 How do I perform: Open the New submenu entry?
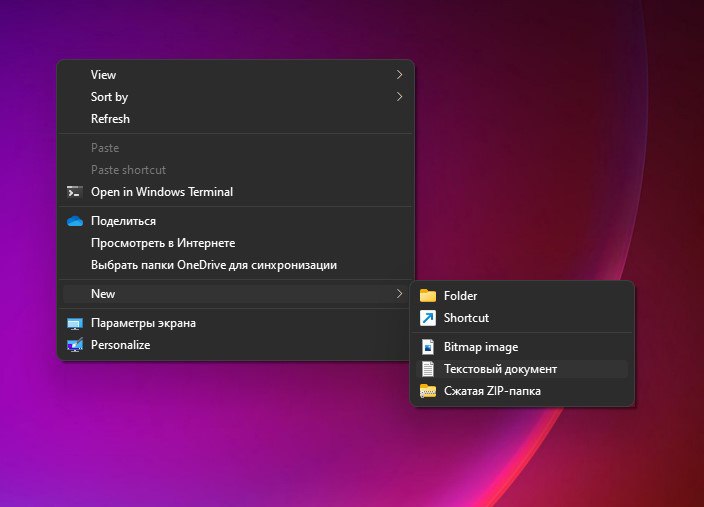(x=236, y=294)
